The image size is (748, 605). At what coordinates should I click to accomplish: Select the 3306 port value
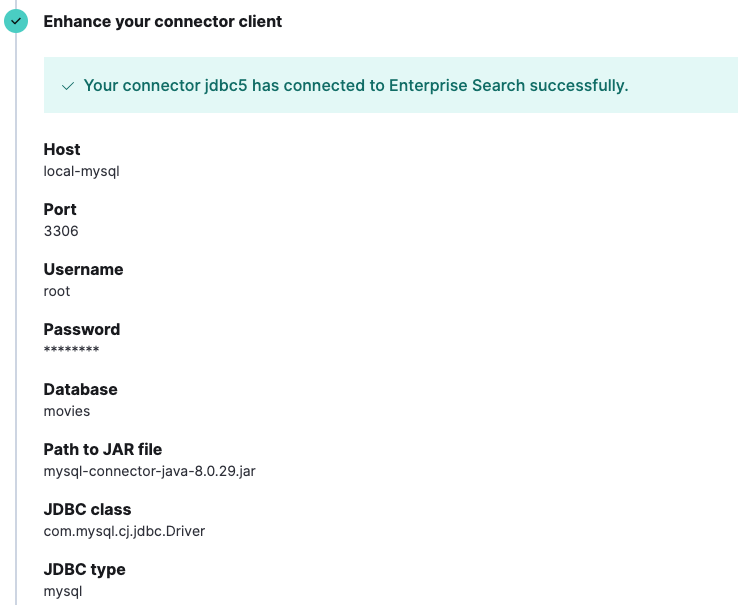tap(61, 231)
